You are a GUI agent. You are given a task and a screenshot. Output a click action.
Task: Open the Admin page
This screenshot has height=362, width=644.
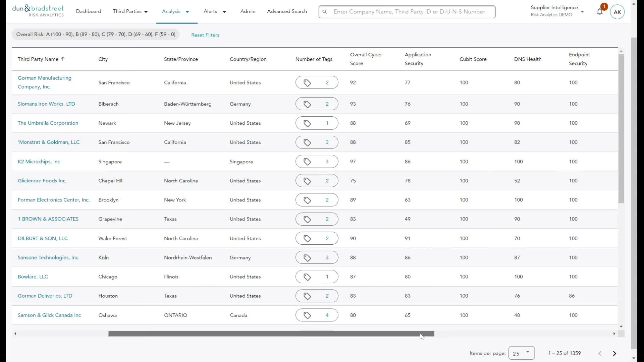(x=248, y=11)
